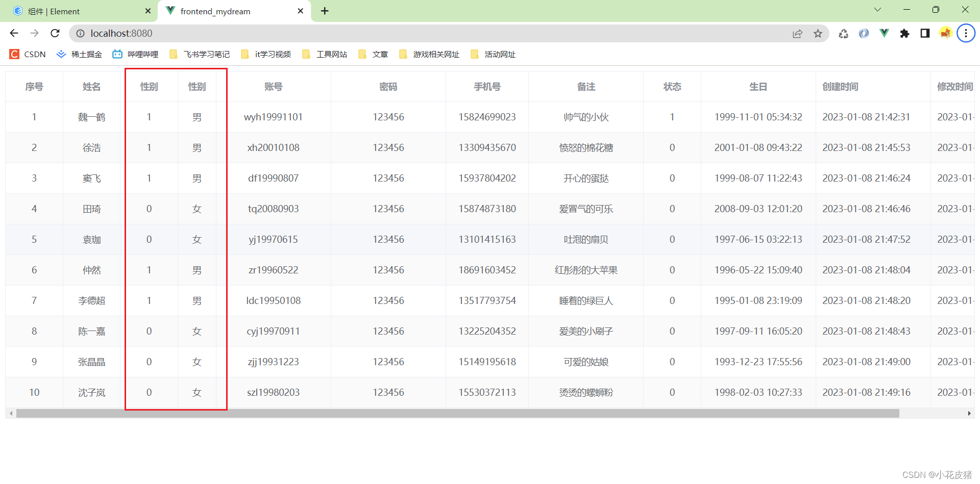Open the 稀土掘金 bookmark
Screen dimensions: 980x484
tap(79, 54)
